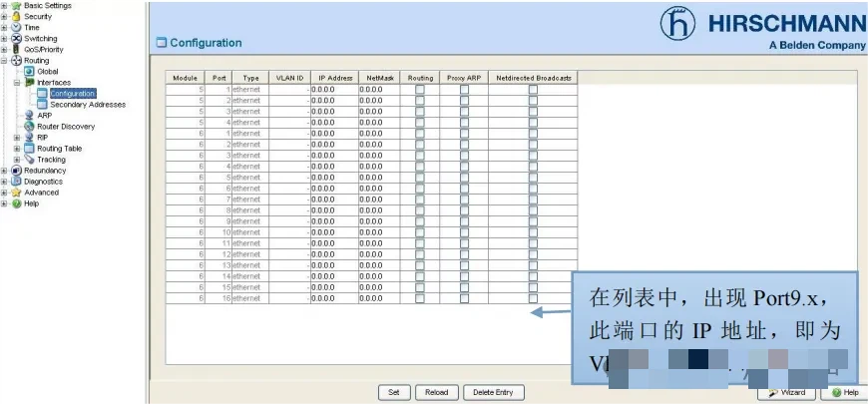Collapse the Routing tree node

pos(5,61)
